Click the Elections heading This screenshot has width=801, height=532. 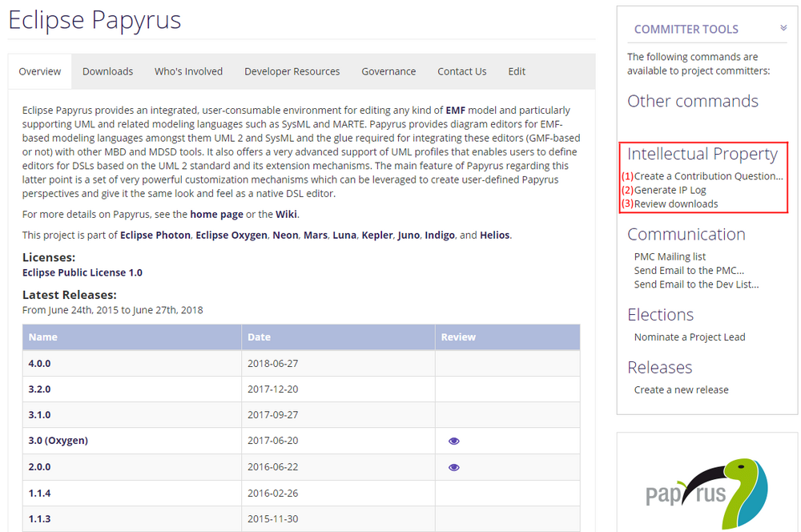(x=661, y=315)
